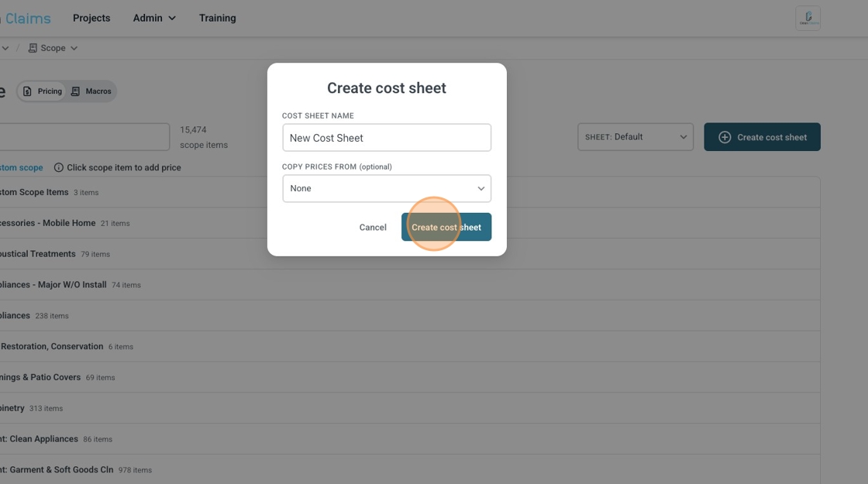The height and width of the screenshot is (484, 868).
Task: Click the Scope breadcrumb icon
Action: click(x=33, y=48)
